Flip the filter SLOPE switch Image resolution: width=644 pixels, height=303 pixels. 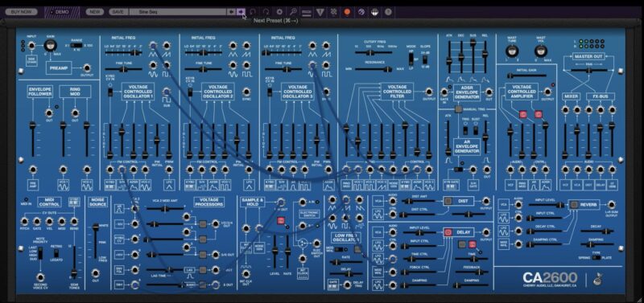click(x=426, y=59)
